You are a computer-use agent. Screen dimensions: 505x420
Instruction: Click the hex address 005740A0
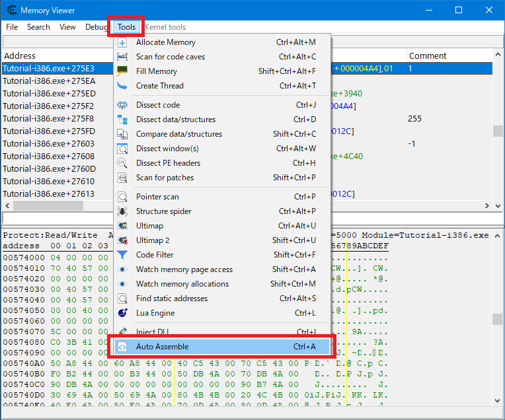pos(24,363)
